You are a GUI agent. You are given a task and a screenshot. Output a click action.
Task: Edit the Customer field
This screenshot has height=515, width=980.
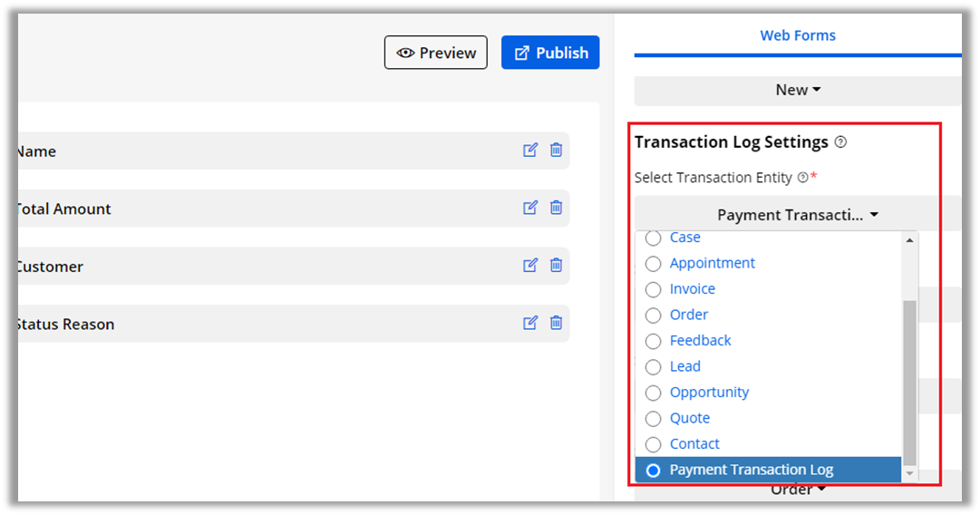[x=530, y=266]
